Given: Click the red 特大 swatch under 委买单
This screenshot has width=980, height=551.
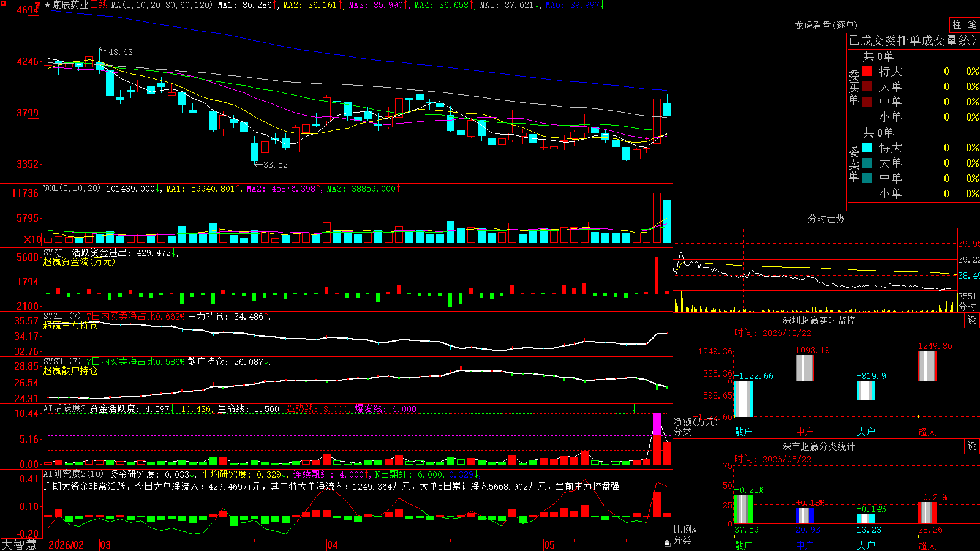Looking at the screenshot, I should (x=867, y=71).
